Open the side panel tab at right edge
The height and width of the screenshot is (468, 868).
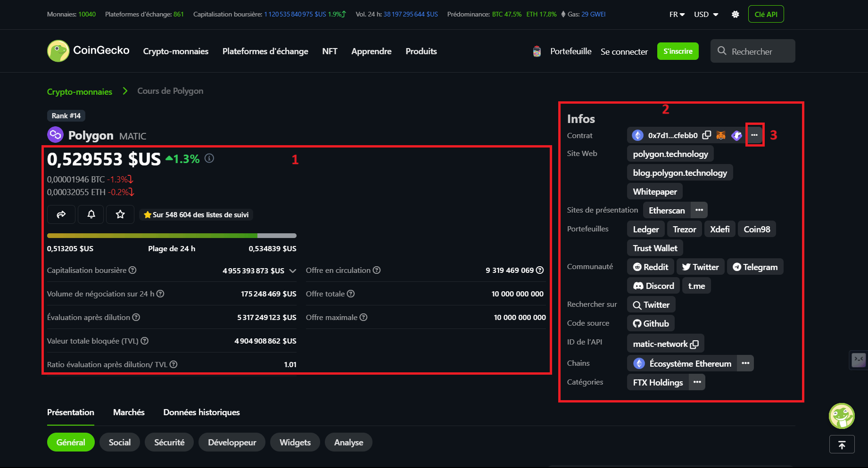(859, 360)
